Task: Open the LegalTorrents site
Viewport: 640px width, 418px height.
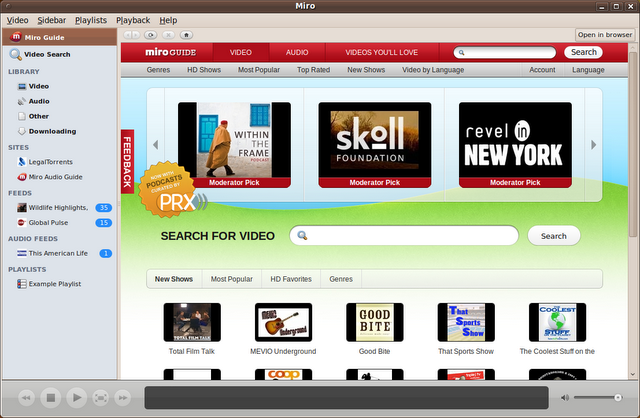Action: 59,162
